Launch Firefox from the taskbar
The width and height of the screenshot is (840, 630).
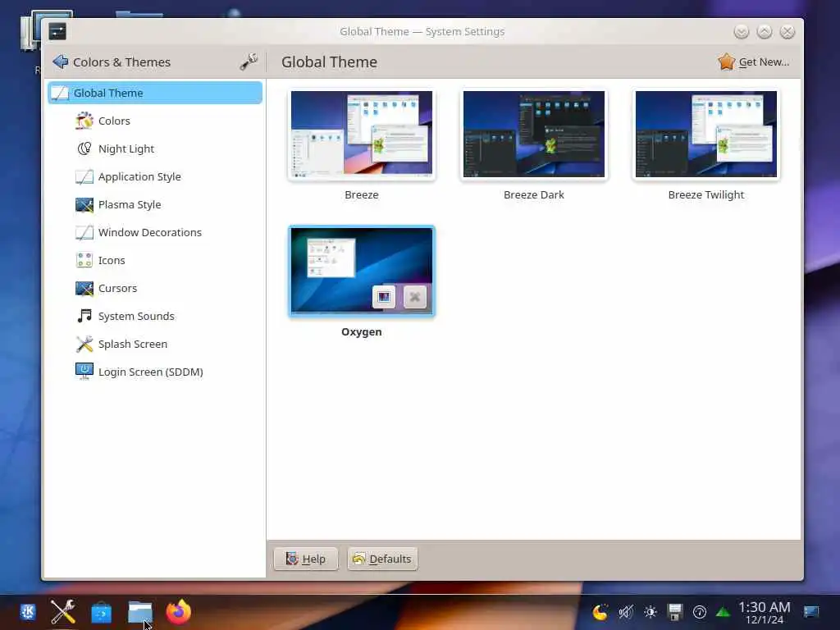(178, 612)
